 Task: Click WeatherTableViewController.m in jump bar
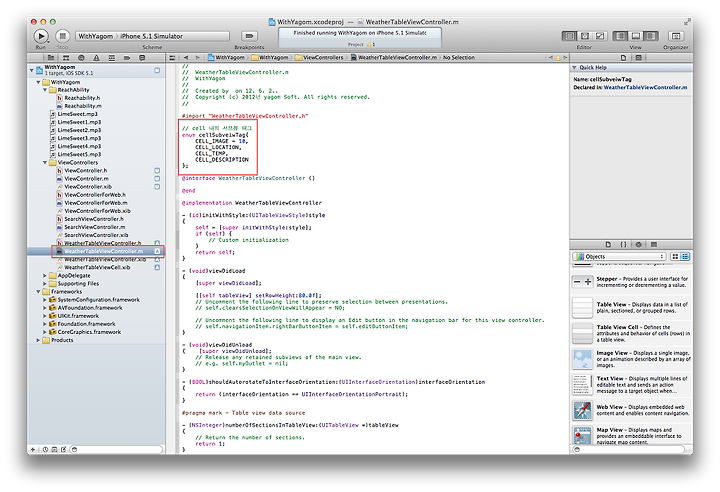point(394,58)
